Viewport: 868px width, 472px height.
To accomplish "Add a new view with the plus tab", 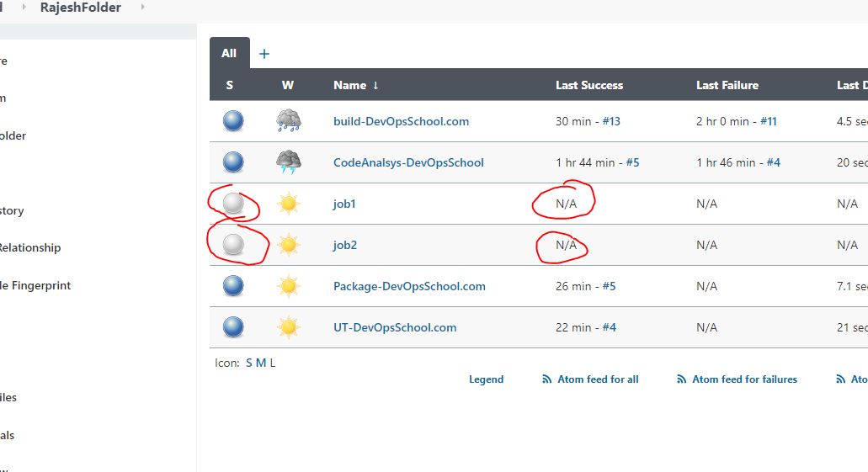I will pos(264,54).
